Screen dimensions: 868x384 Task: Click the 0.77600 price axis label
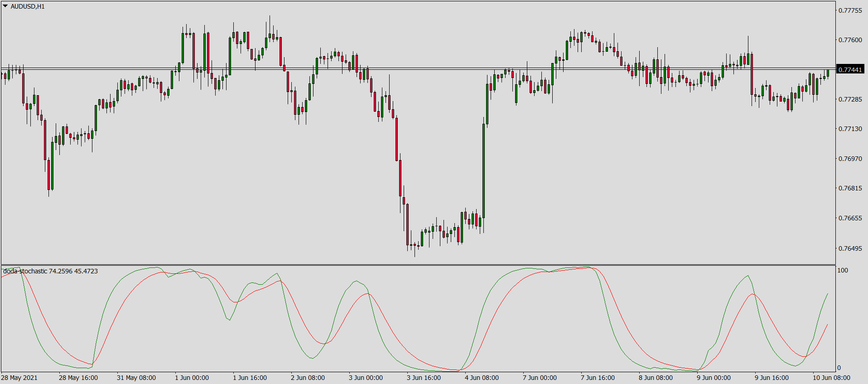[850, 40]
